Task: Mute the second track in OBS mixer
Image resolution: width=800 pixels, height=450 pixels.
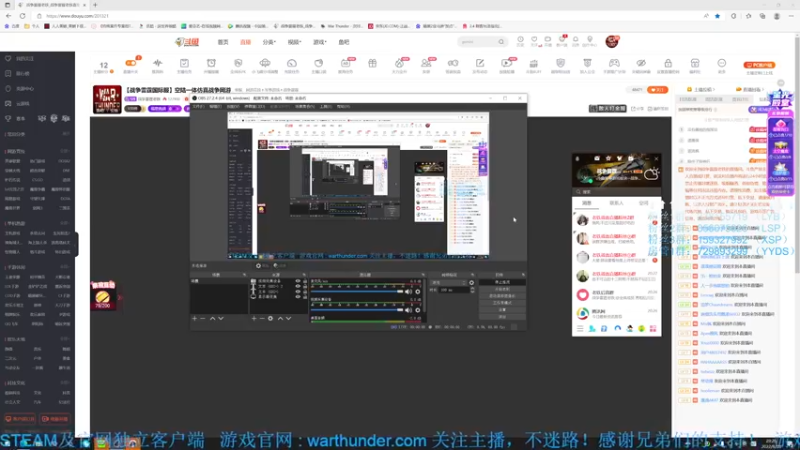Action: (408, 310)
